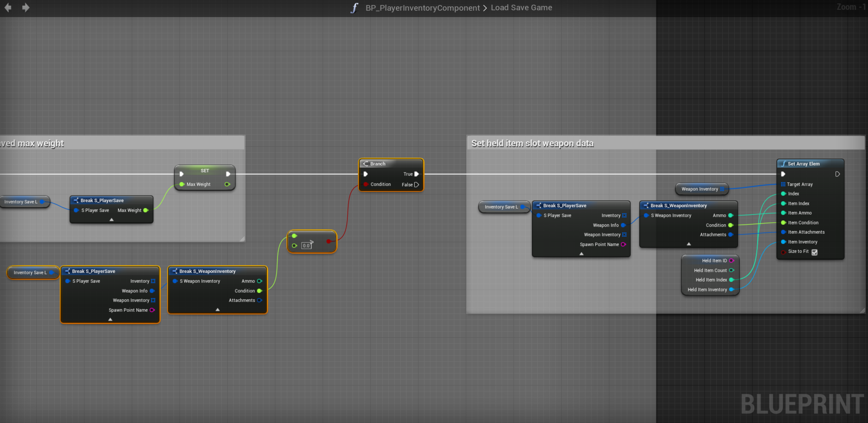This screenshot has height=423, width=868.
Task: Collapse the Break S_PlayerSave node in held item comment
Action: point(581,254)
